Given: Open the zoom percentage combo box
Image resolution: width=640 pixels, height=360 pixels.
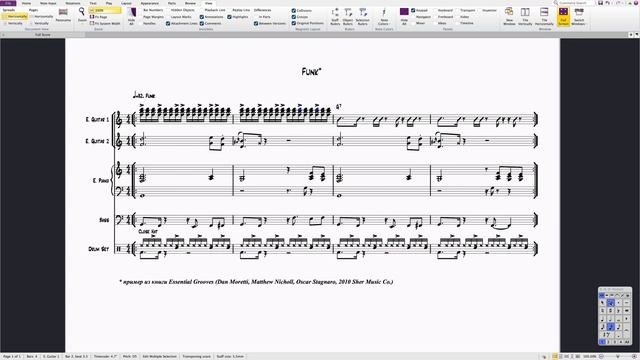Looking at the screenshot, I should tap(105, 10).
